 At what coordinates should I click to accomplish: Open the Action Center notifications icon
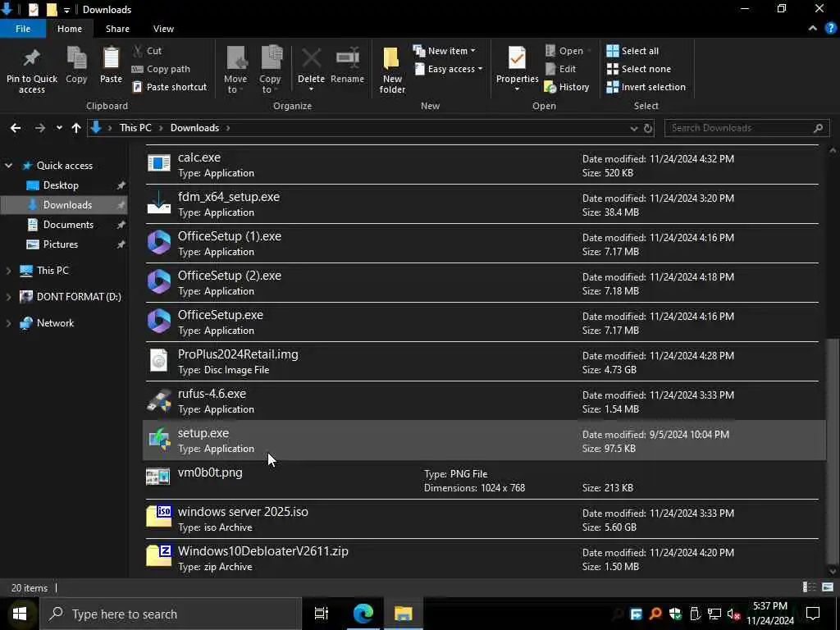pos(813,614)
